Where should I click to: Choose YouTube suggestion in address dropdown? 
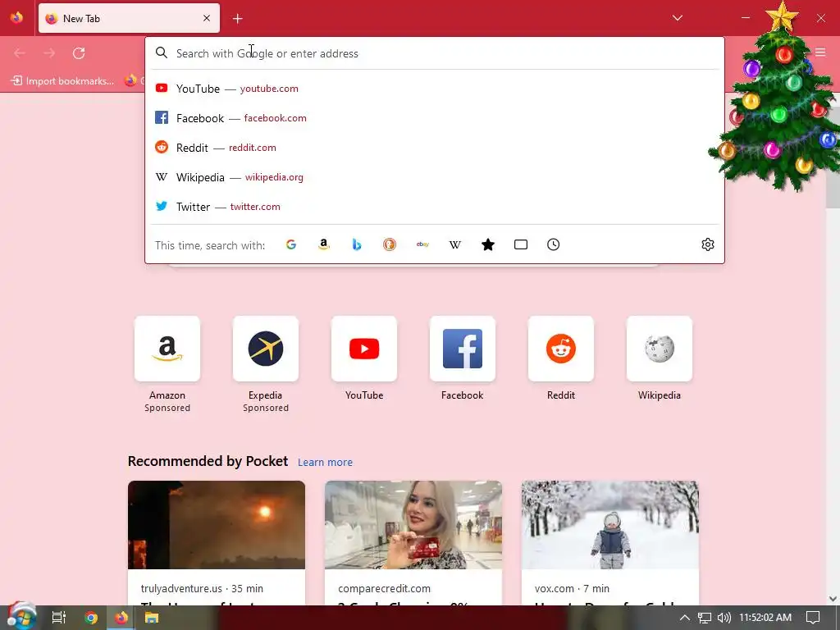tap(434, 89)
